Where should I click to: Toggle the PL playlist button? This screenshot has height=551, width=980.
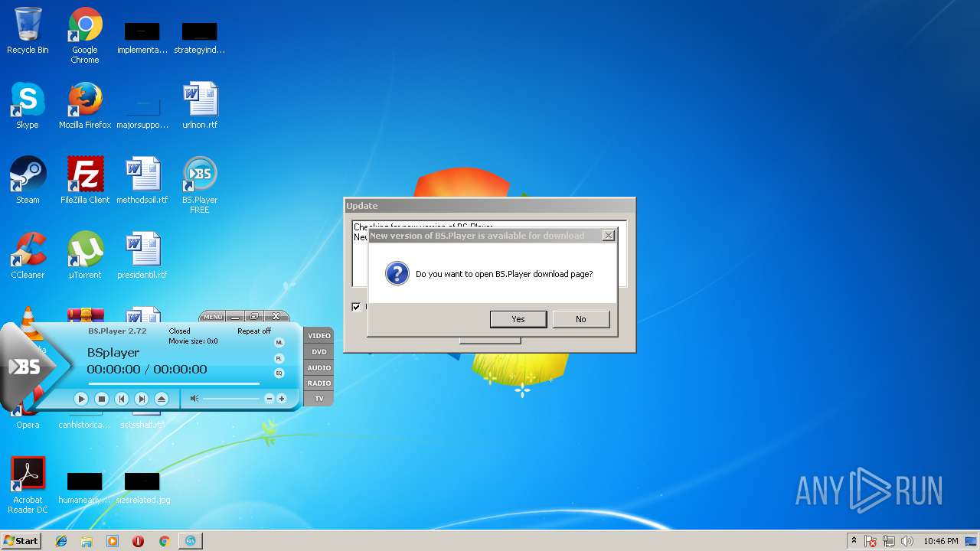click(279, 358)
